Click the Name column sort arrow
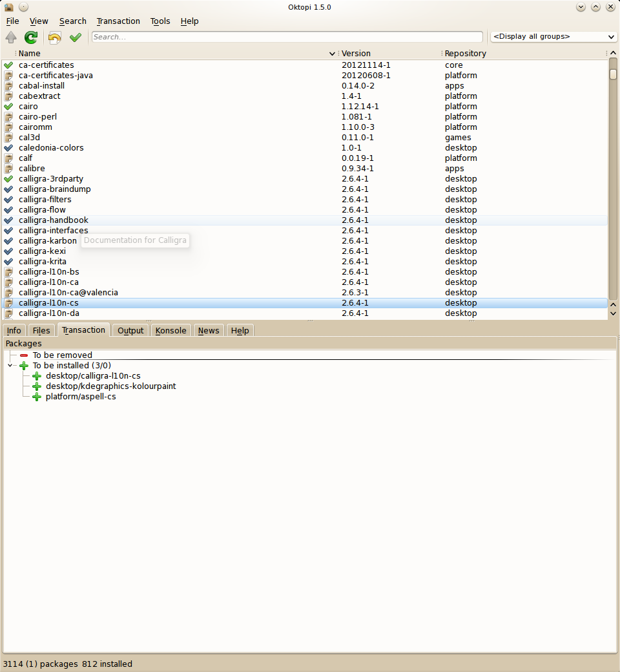The height and width of the screenshot is (672, 620). click(x=332, y=54)
